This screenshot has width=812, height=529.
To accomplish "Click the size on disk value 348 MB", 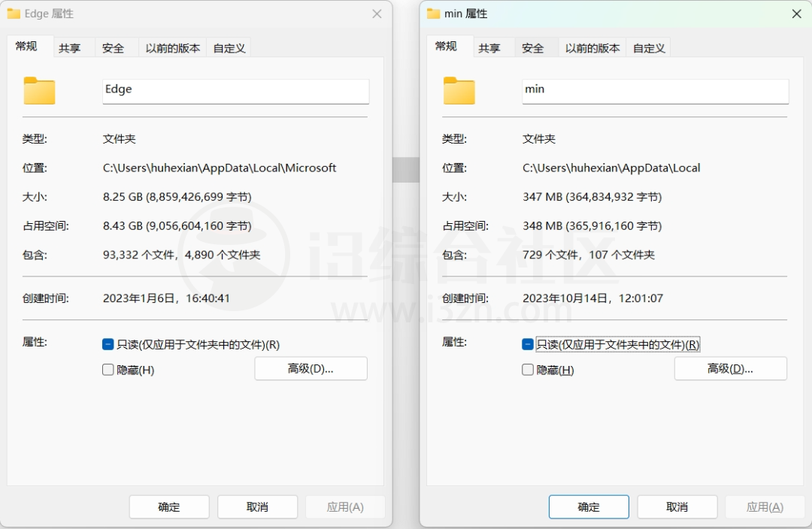I will click(592, 225).
